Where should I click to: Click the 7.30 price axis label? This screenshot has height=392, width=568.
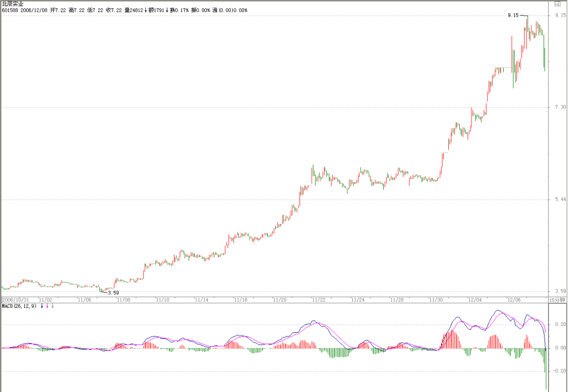[x=560, y=107]
